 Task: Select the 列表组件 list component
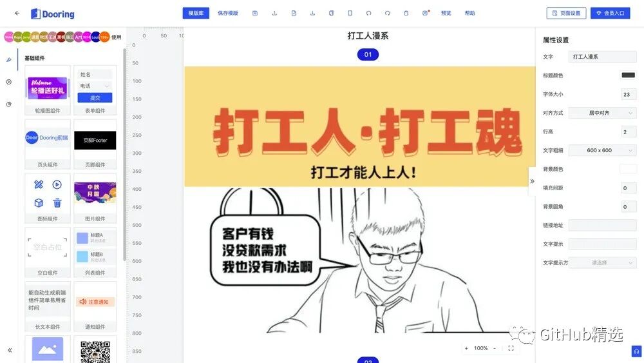pyautogui.click(x=95, y=252)
